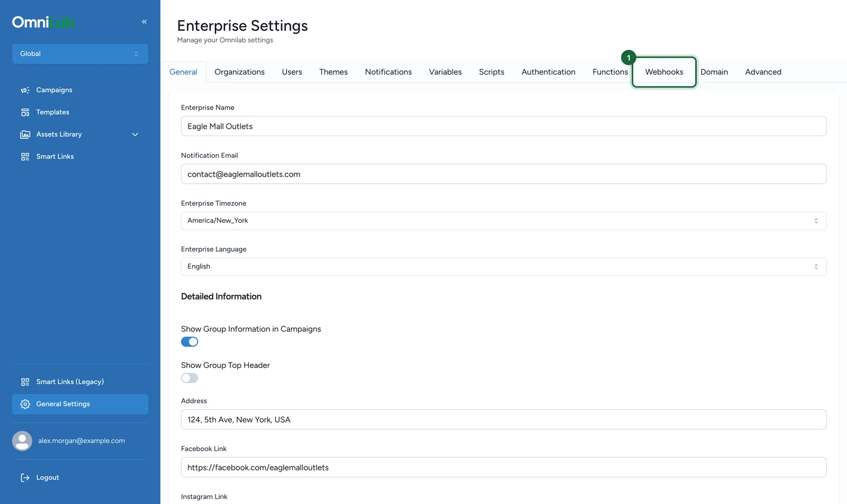Select General Settings in sidebar
The height and width of the screenshot is (504, 847).
[x=80, y=404]
